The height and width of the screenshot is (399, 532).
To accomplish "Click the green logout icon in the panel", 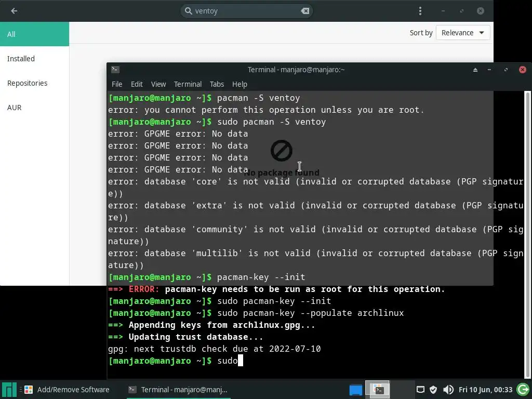I will click(523, 390).
